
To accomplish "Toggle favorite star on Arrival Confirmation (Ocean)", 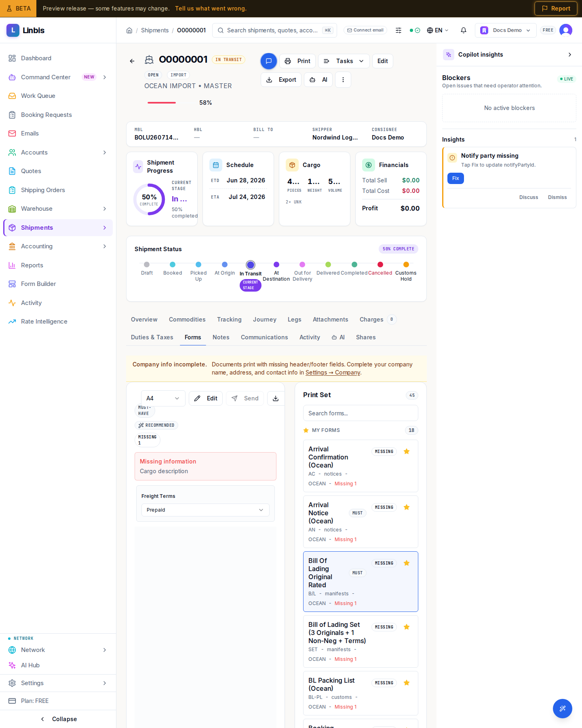I will tap(407, 451).
